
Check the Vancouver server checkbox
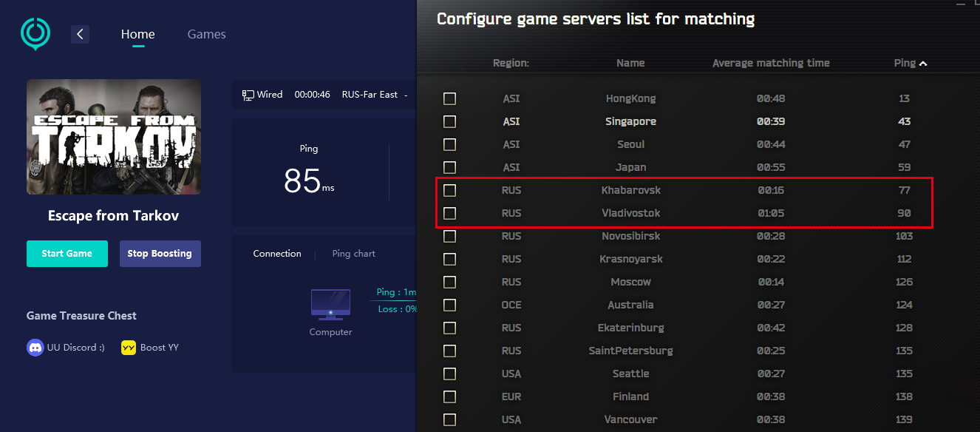click(x=449, y=419)
